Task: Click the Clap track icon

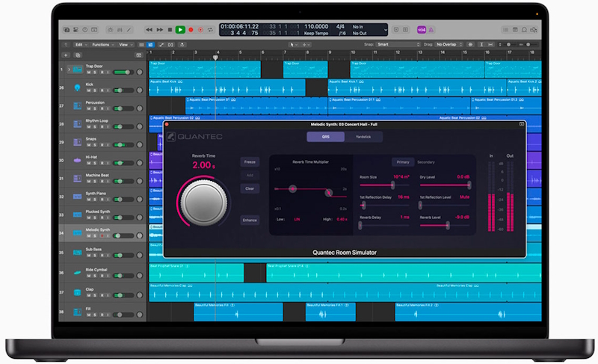Action: pyautogui.click(x=78, y=292)
